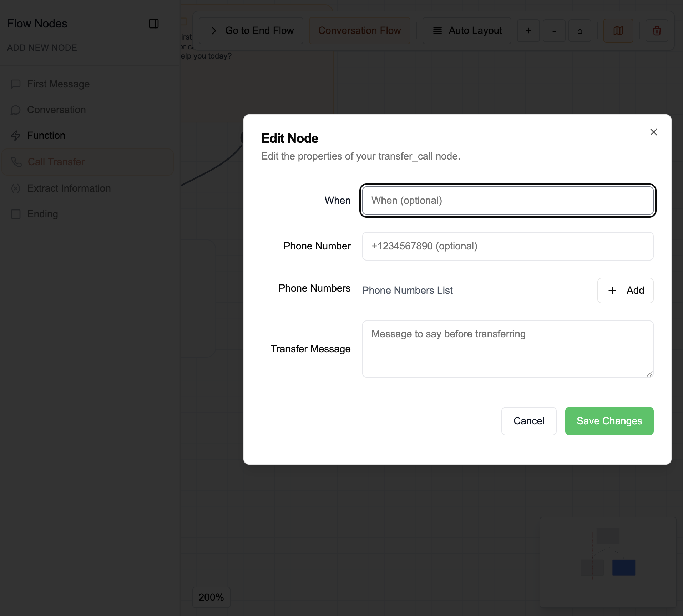Click the map minimap toggle icon

(x=618, y=31)
